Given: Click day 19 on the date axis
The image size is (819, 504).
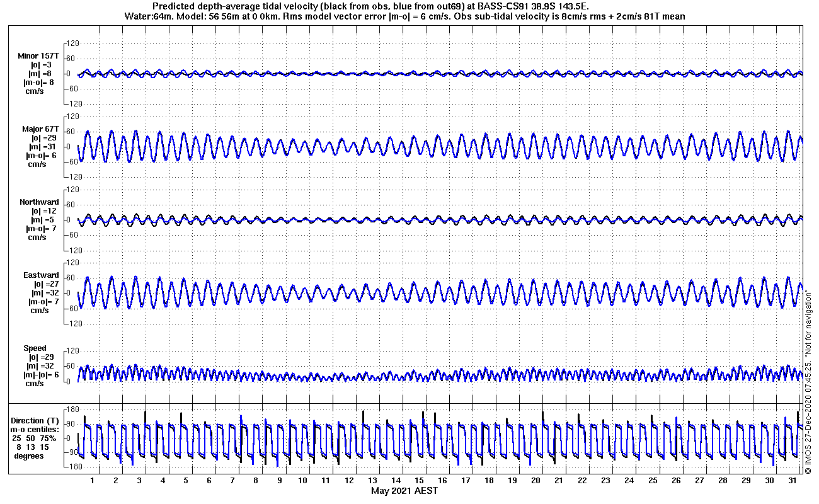Looking at the screenshot, I should (x=512, y=481).
